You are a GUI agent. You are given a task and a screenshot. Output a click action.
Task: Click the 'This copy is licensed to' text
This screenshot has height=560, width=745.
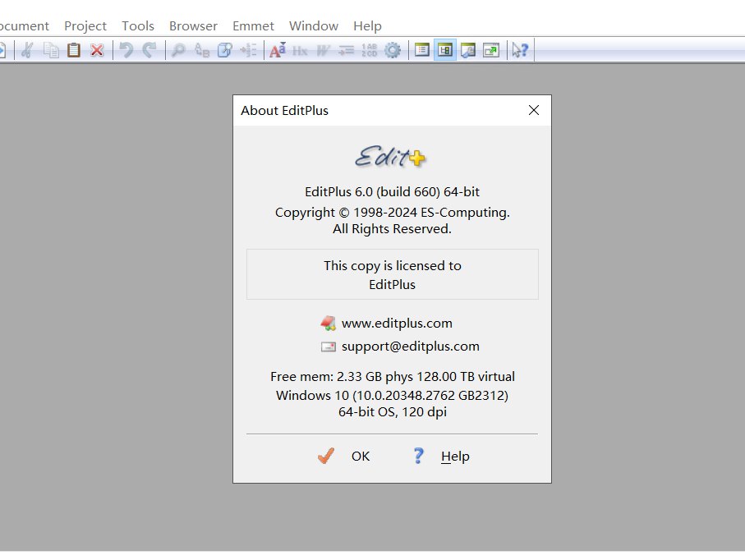coord(393,265)
